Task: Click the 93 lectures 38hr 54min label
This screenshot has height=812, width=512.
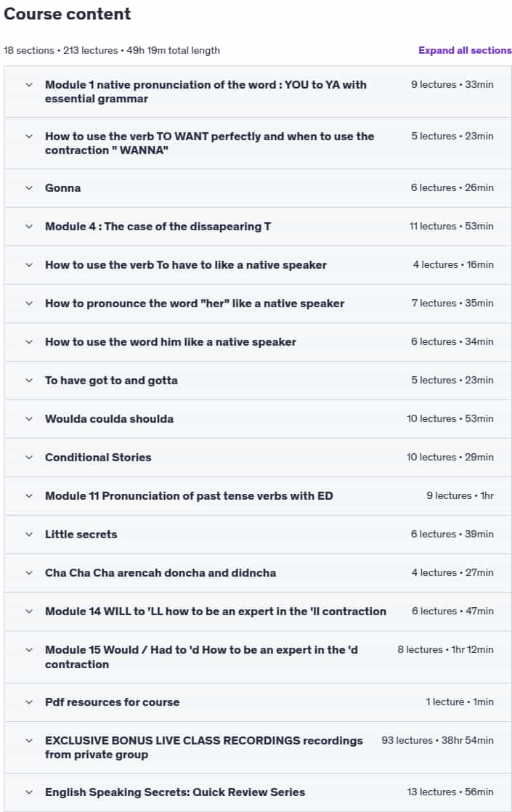Action: click(x=437, y=741)
